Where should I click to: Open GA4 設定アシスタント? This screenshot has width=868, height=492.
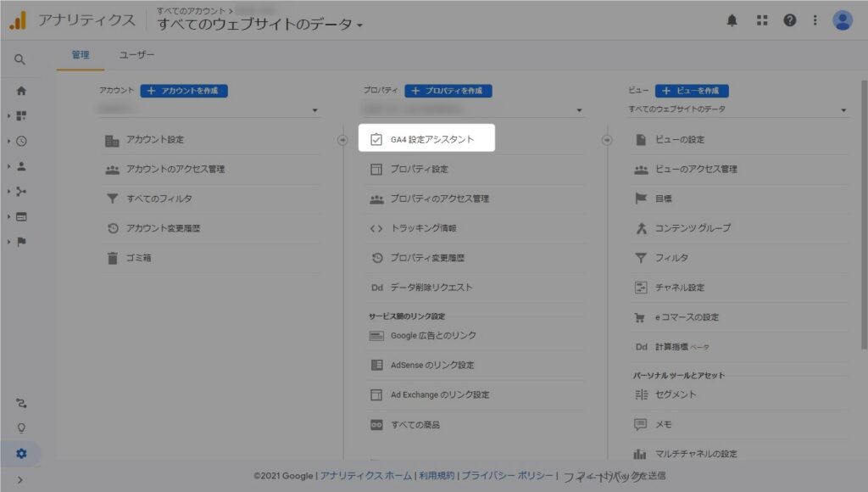[426, 139]
